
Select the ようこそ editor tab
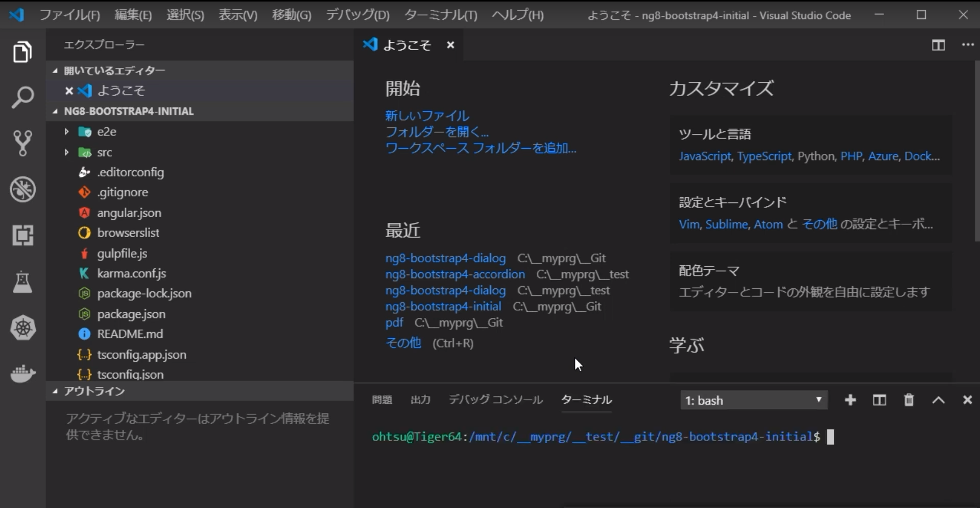pyautogui.click(x=407, y=45)
